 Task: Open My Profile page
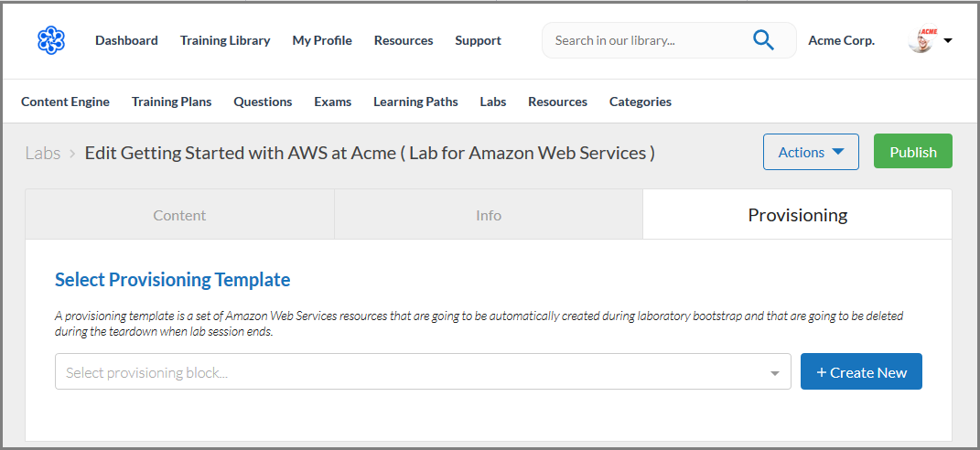click(x=322, y=40)
